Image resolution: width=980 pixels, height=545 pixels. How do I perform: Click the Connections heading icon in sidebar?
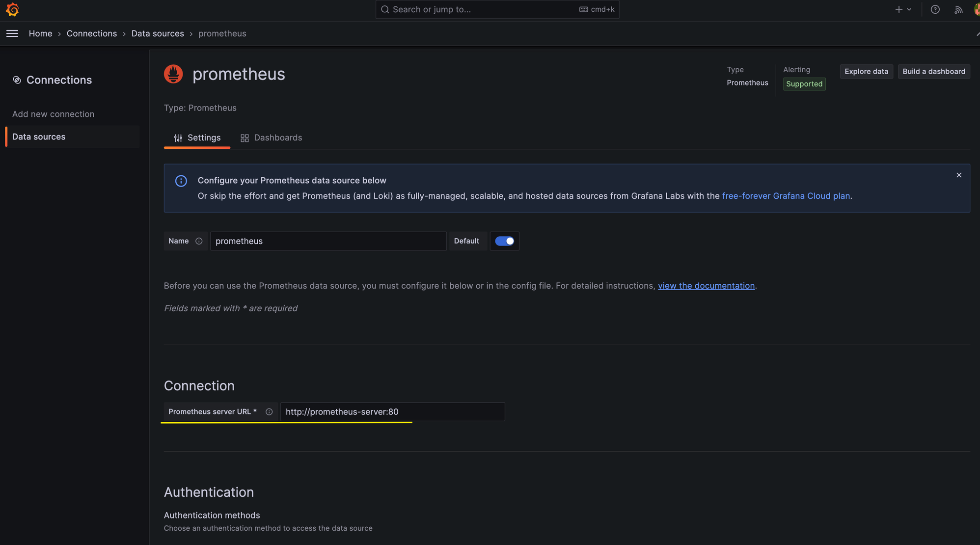pos(17,80)
